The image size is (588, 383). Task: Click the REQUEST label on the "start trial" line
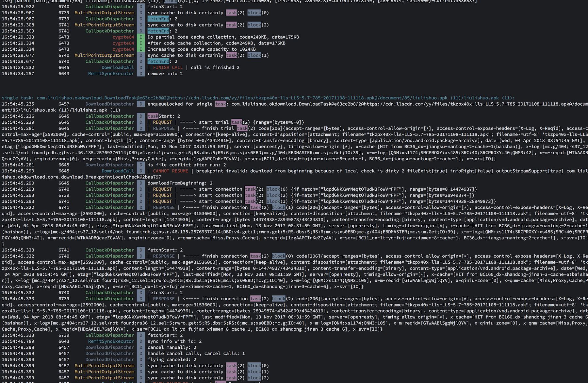(x=162, y=122)
